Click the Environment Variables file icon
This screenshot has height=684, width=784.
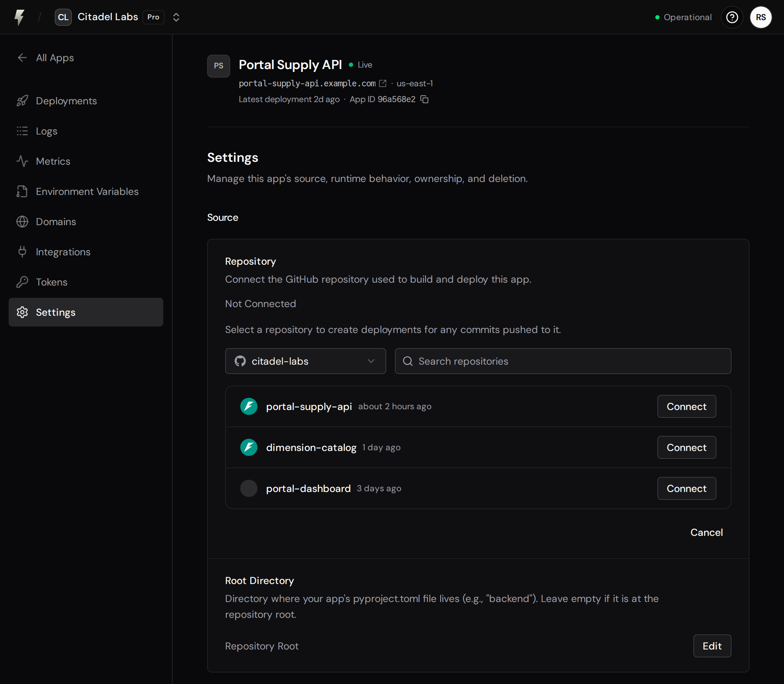click(22, 191)
